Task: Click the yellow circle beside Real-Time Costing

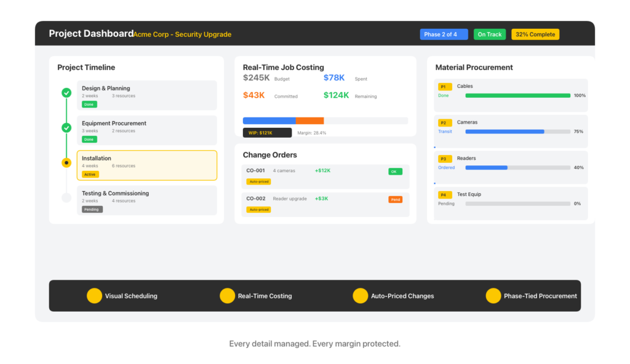Action: pos(227,296)
